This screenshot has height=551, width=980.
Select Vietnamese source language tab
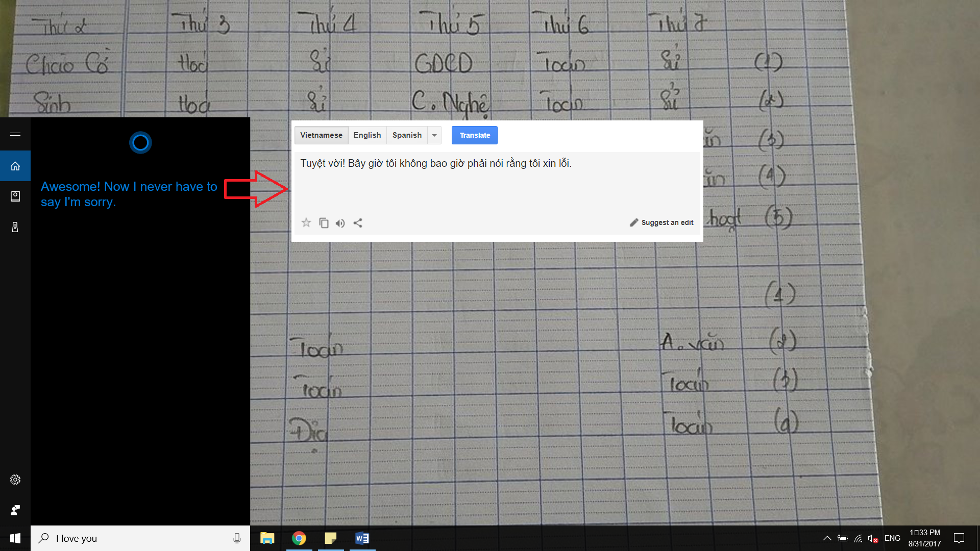click(321, 135)
